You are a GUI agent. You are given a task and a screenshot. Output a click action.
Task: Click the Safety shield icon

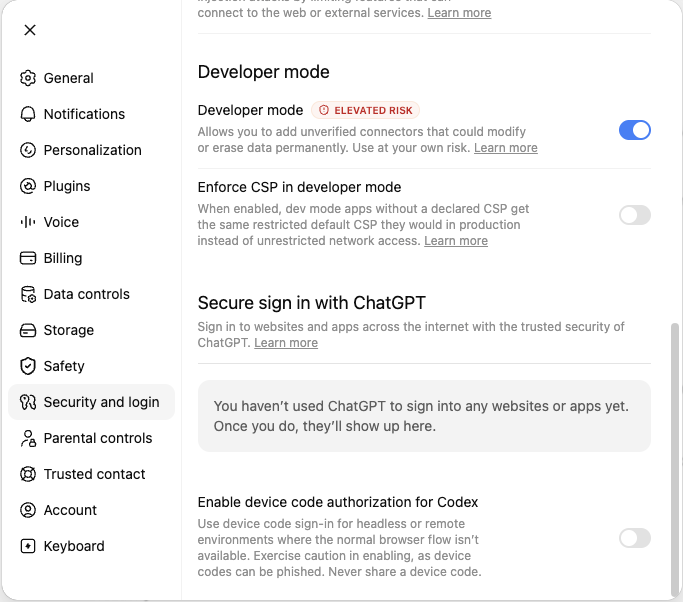(x=28, y=366)
